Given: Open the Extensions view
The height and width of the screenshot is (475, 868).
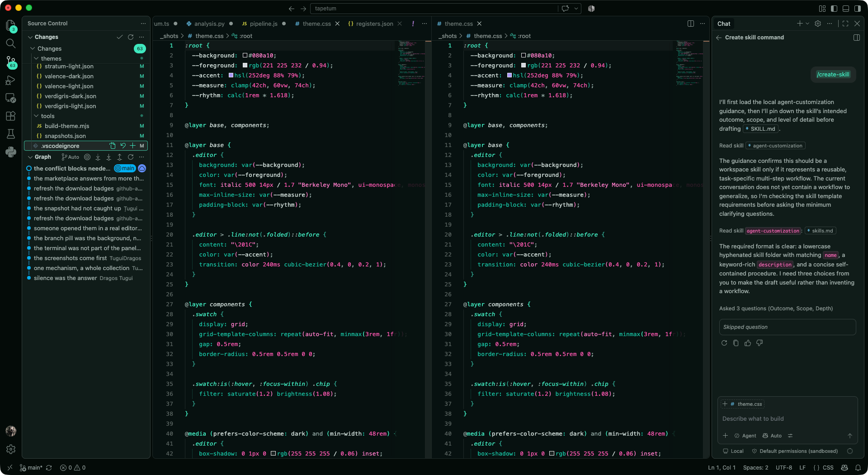Looking at the screenshot, I should [11, 116].
